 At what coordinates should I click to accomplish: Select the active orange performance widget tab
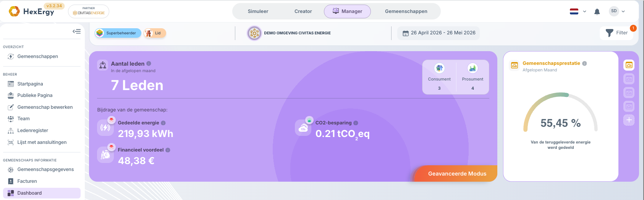(x=629, y=65)
